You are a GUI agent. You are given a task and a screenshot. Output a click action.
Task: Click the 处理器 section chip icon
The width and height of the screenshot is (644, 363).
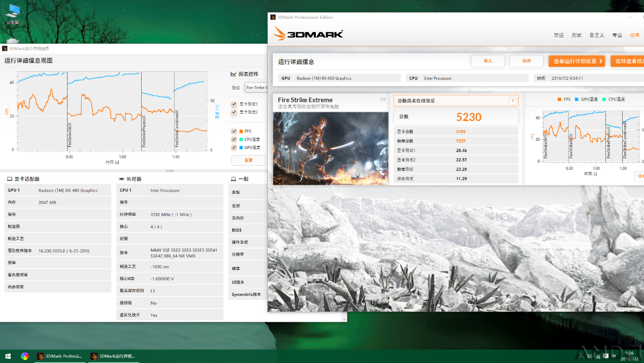[x=121, y=179]
